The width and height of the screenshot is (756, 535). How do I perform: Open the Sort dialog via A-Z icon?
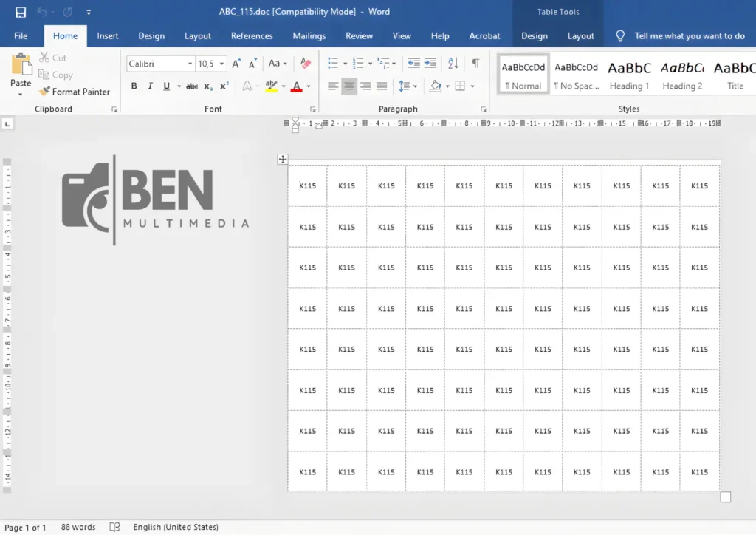pyautogui.click(x=453, y=64)
